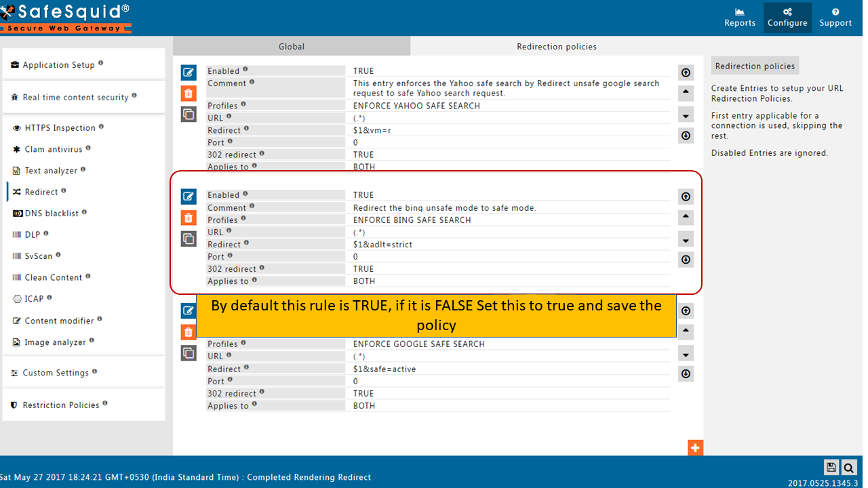Switch to the Global tab

[292, 46]
